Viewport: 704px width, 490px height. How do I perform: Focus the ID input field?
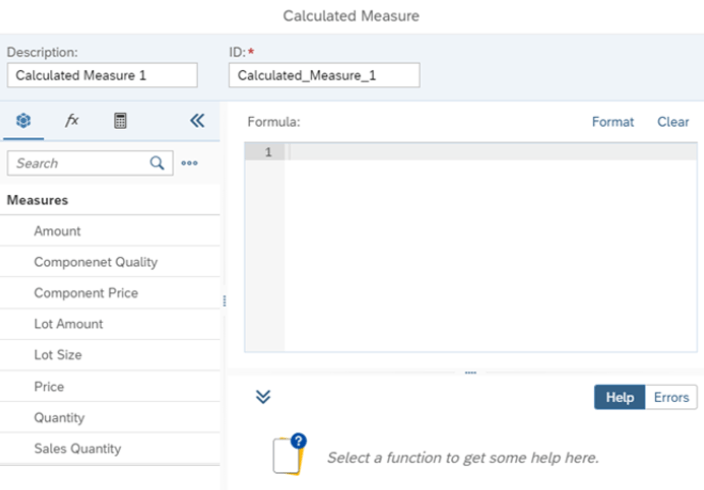coord(324,75)
